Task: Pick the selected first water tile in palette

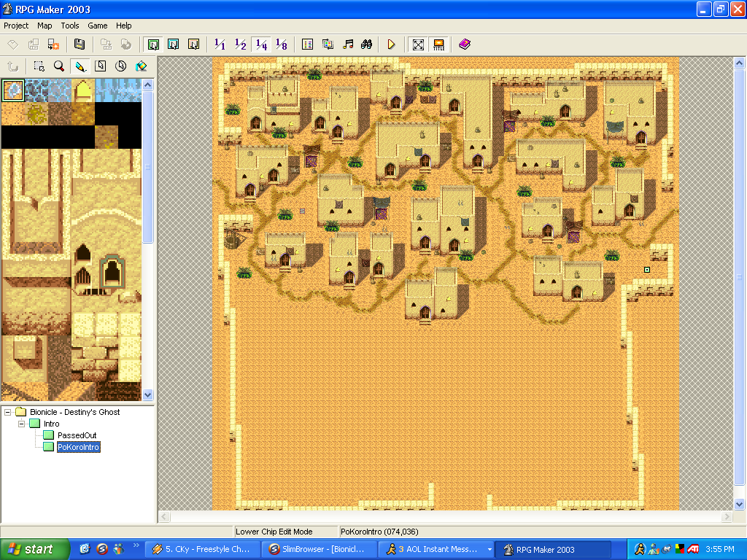Action: [x=13, y=90]
